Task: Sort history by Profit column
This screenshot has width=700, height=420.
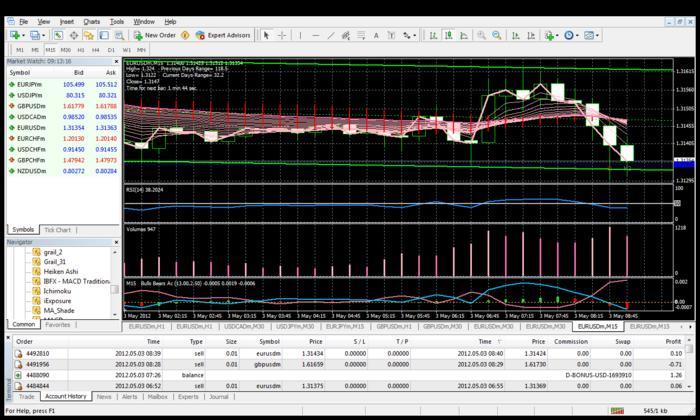Action: pyautogui.click(x=673, y=341)
